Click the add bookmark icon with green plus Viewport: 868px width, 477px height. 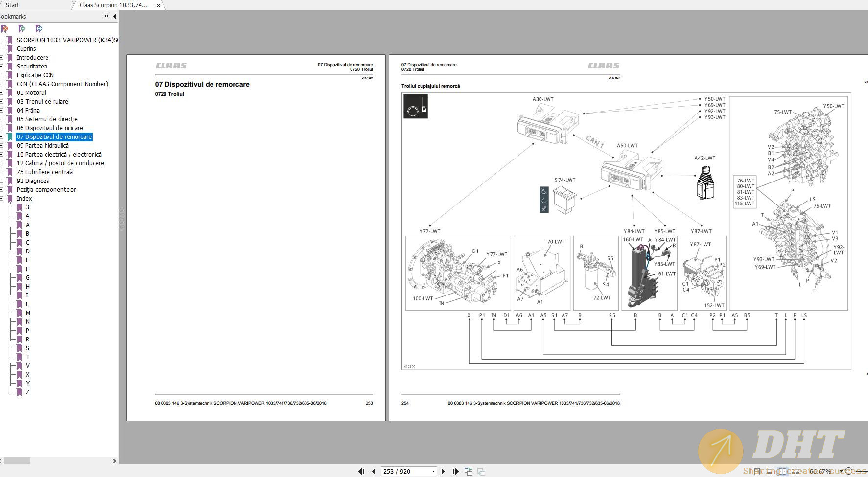point(22,29)
